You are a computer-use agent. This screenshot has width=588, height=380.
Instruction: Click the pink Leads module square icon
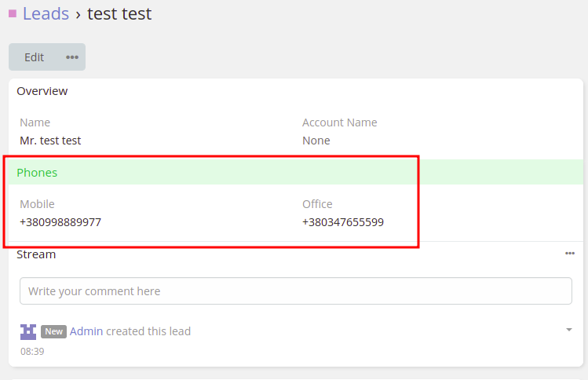click(x=13, y=13)
